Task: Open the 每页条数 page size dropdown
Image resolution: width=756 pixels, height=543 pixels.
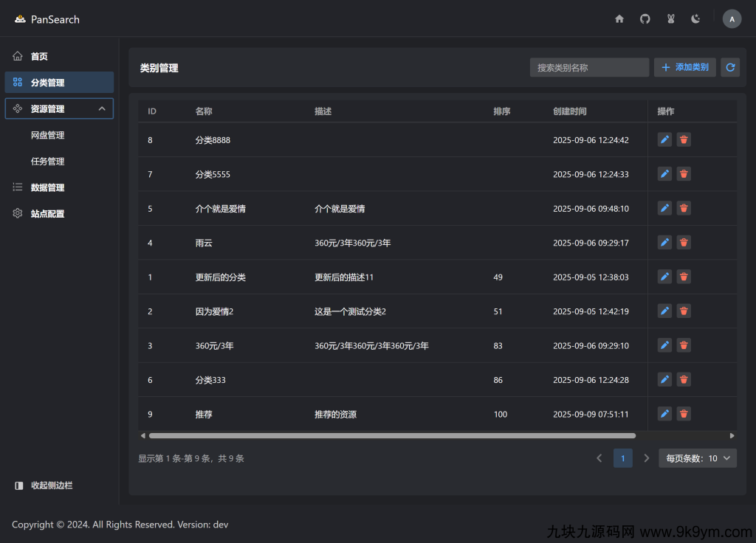Action: [697, 457]
